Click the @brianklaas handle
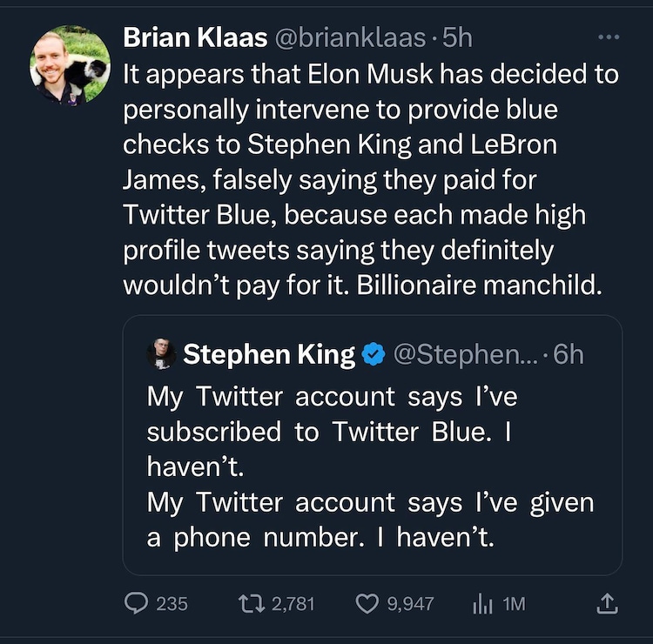The width and height of the screenshot is (653, 644). point(351,37)
